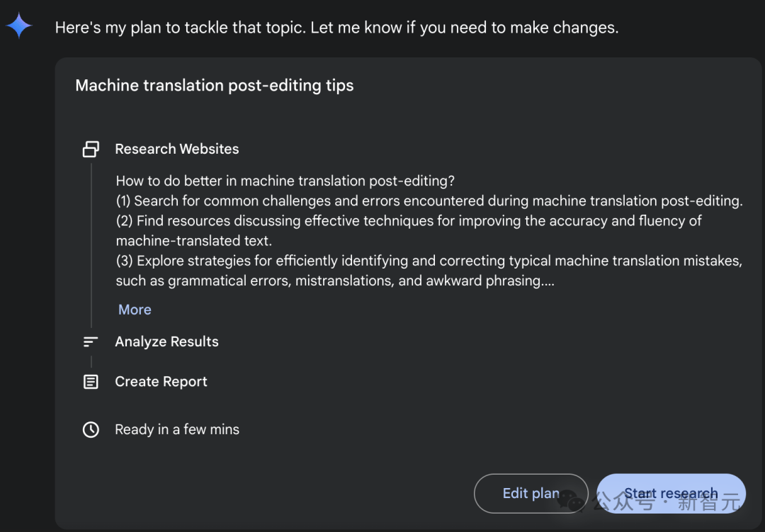Select the Research Websites step label

(176, 149)
